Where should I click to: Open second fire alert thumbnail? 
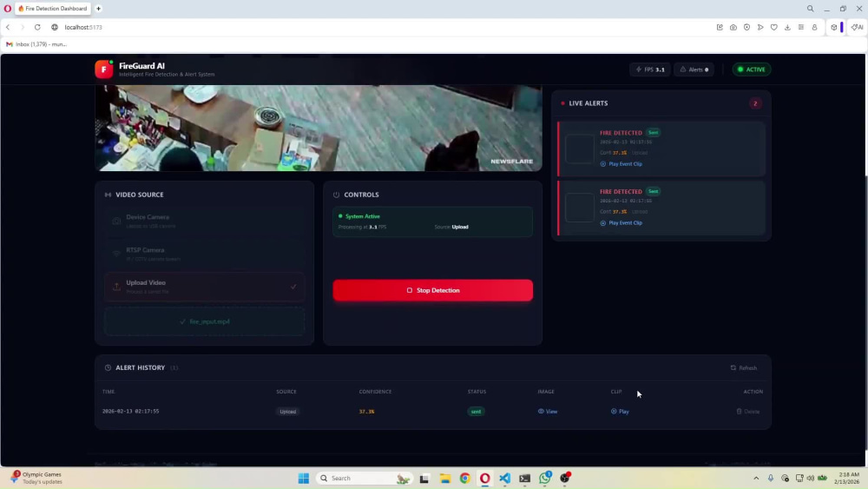[x=580, y=207]
